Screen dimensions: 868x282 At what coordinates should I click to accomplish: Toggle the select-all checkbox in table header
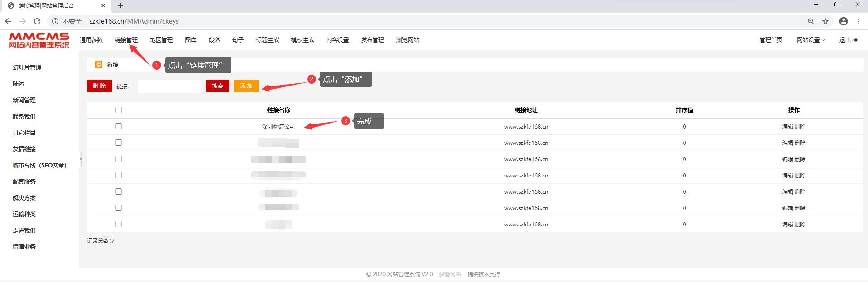pyautogui.click(x=119, y=110)
